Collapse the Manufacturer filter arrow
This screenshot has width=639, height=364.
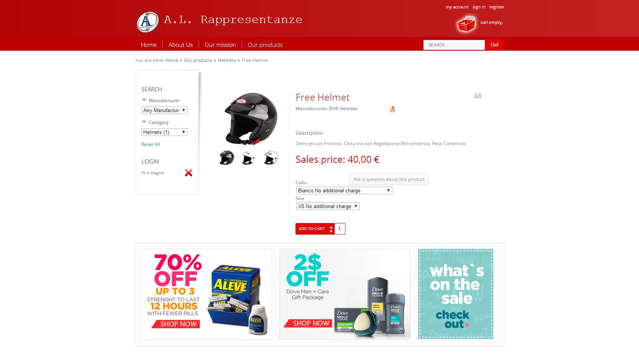click(x=144, y=100)
